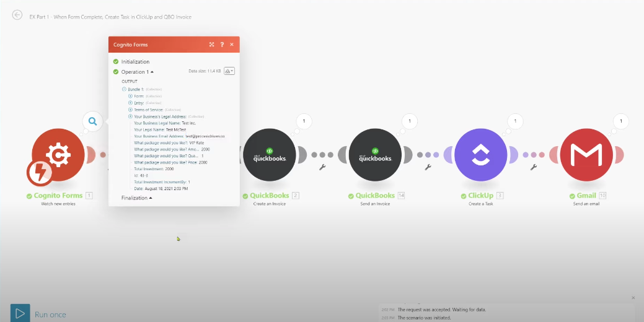Click the QuickBooks label above Create an Invoice
This screenshot has width=644, height=322.
pos(270,196)
